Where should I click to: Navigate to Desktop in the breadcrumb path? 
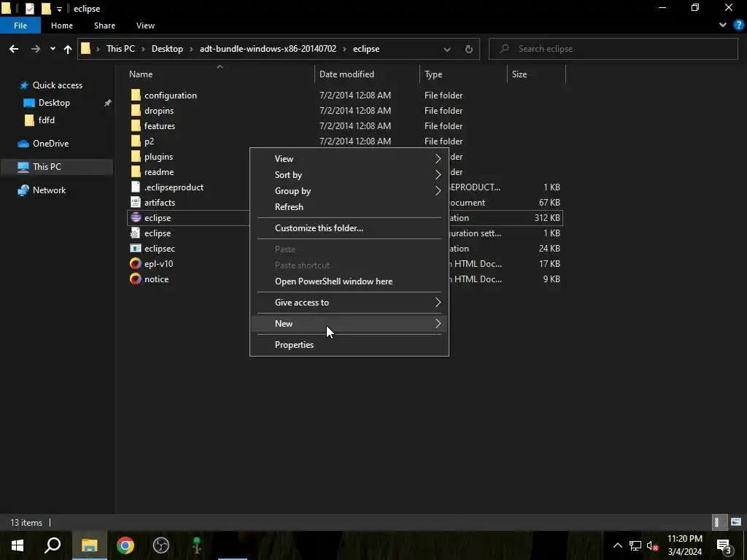click(x=167, y=49)
